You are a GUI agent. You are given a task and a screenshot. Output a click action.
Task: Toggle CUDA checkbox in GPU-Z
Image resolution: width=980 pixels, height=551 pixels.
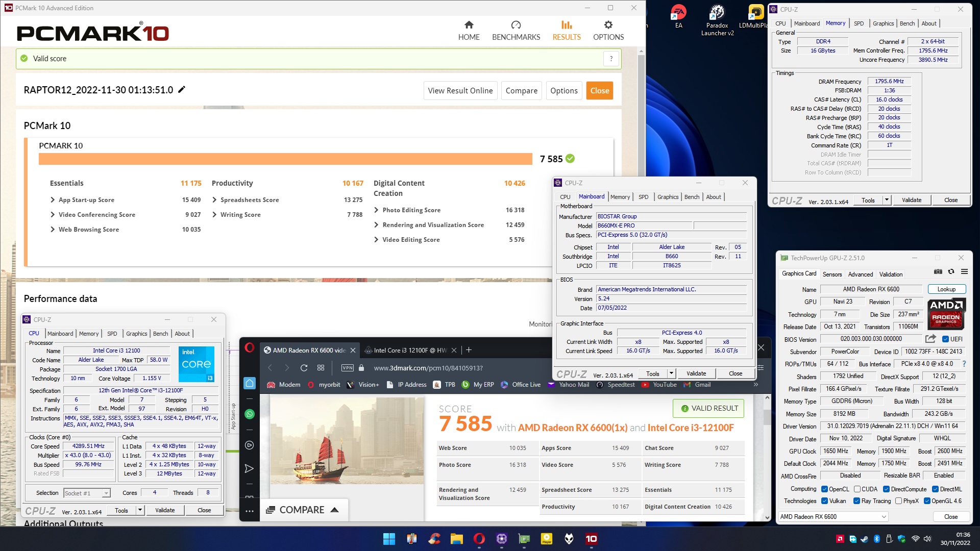pyautogui.click(x=857, y=489)
